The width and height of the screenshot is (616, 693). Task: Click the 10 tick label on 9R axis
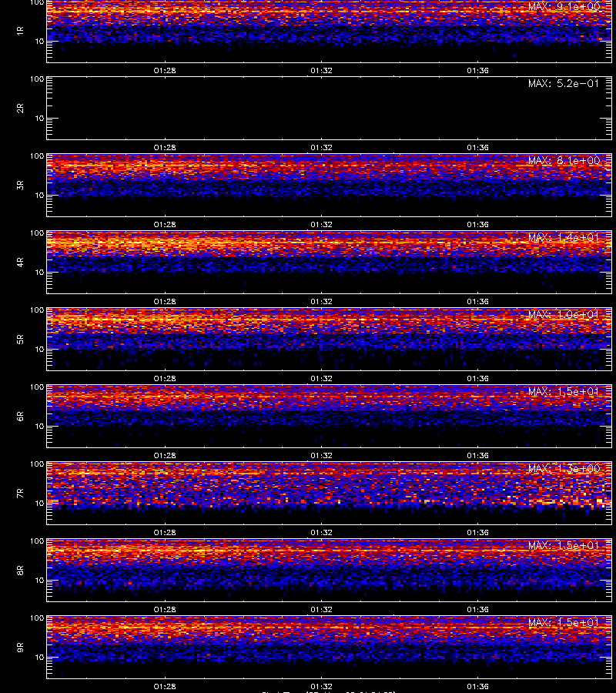pyautogui.click(x=39, y=658)
